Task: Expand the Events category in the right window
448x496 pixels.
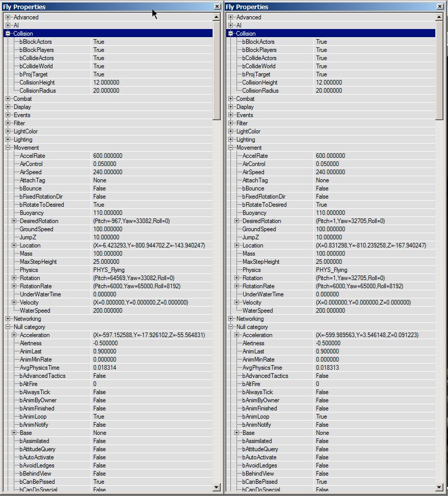Action: point(230,115)
